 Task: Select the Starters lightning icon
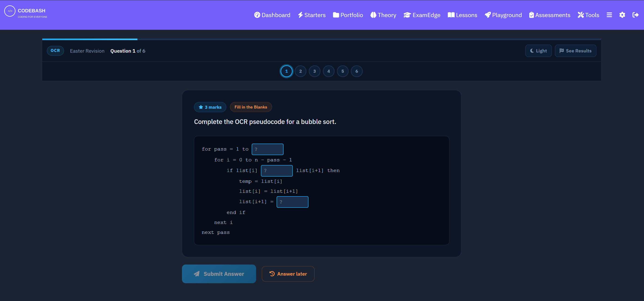click(x=301, y=15)
